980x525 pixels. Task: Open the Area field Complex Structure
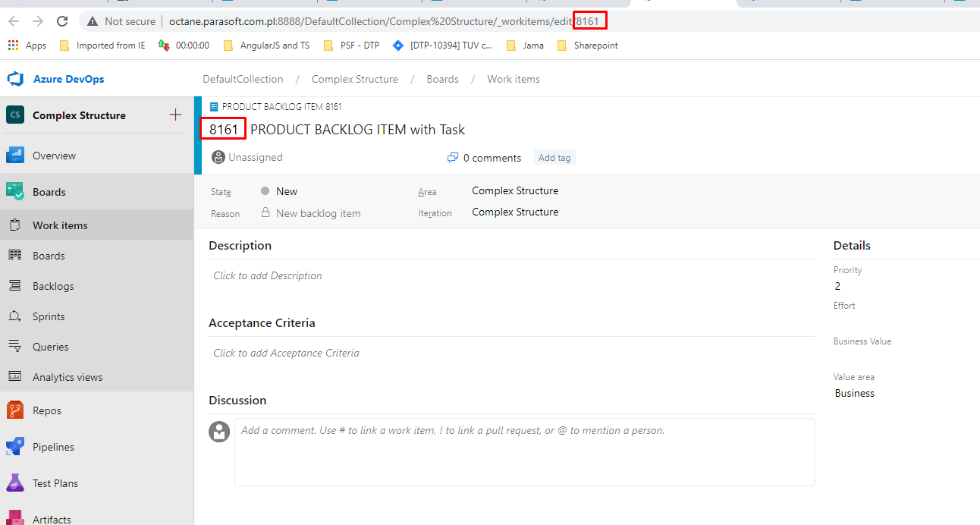click(x=515, y=190)
